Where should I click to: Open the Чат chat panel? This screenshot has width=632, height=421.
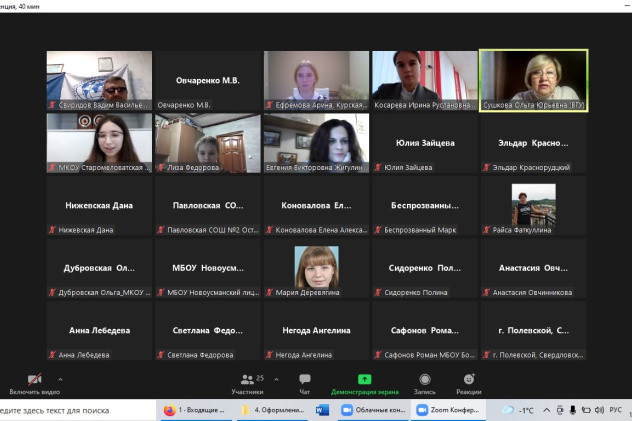[304, 383]
